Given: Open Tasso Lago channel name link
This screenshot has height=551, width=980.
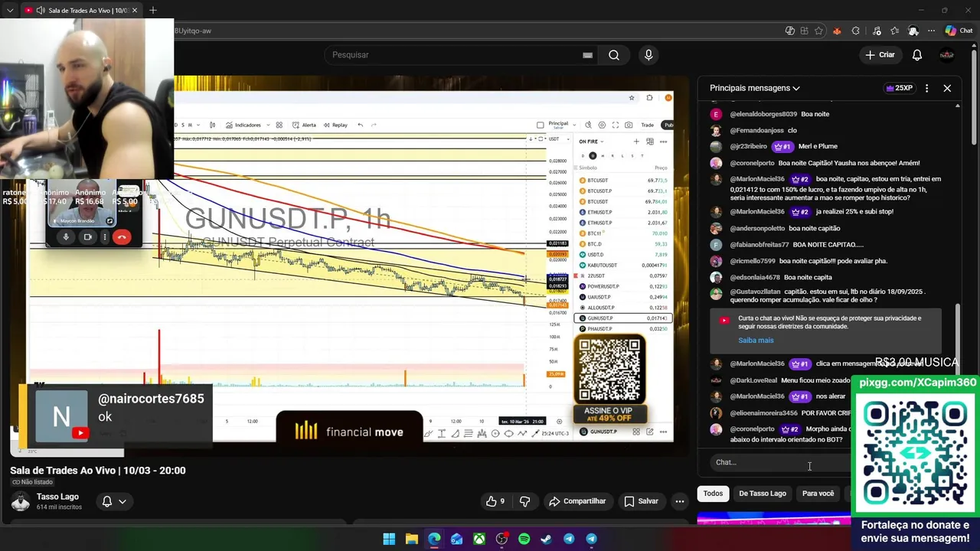Looking at the screenshot, I should [57, 497].
